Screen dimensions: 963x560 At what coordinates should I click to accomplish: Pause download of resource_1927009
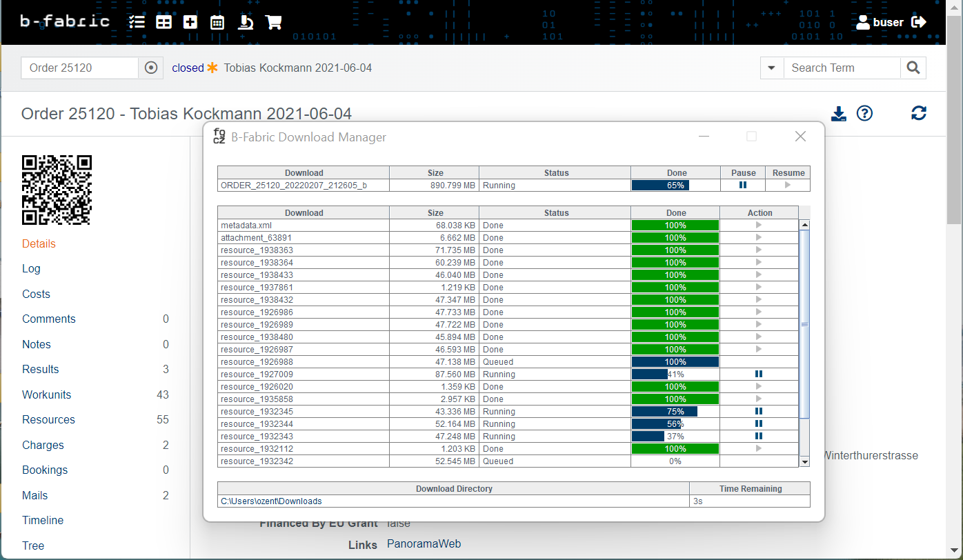coord(759,374)
